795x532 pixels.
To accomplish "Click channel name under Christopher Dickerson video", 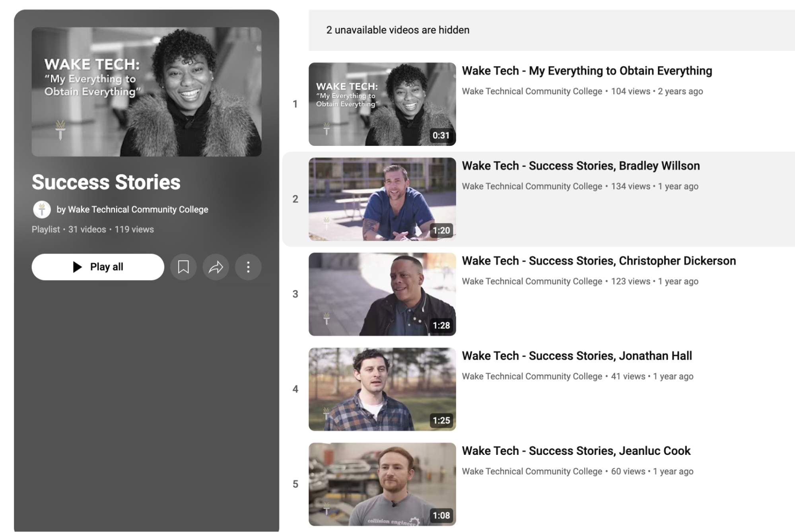I will tap(532, 282).
